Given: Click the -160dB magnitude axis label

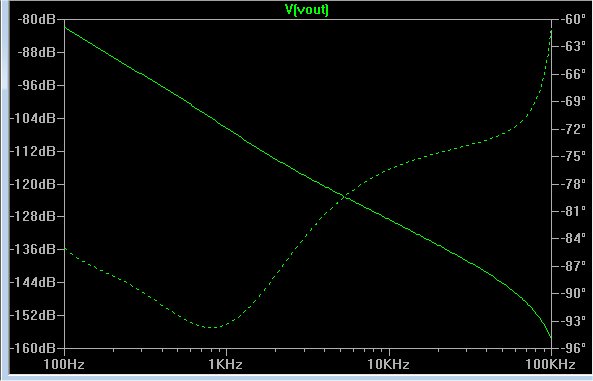Looking at the screenshot, I should tap(33, 348).
